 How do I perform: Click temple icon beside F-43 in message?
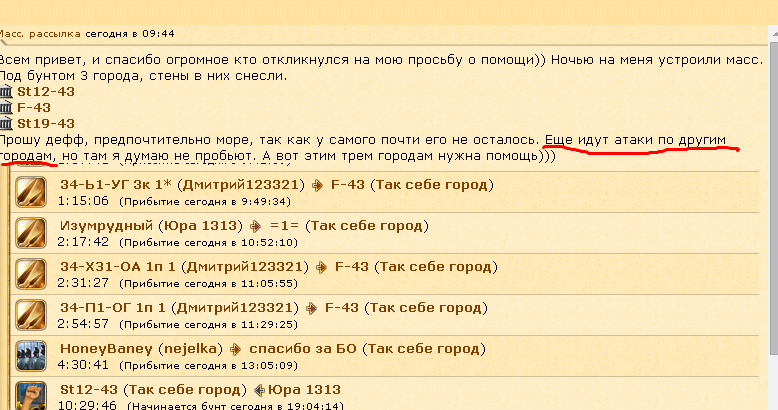click(x=6, y=107)
